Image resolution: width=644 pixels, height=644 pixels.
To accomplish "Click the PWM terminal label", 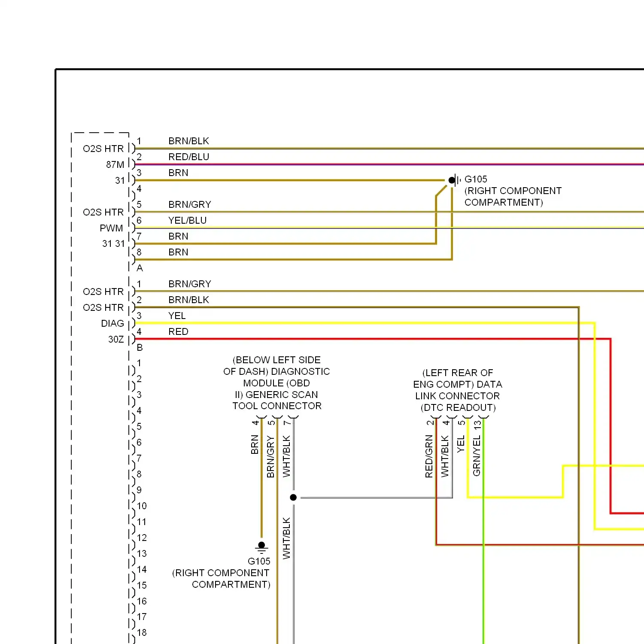I will 111,228.
